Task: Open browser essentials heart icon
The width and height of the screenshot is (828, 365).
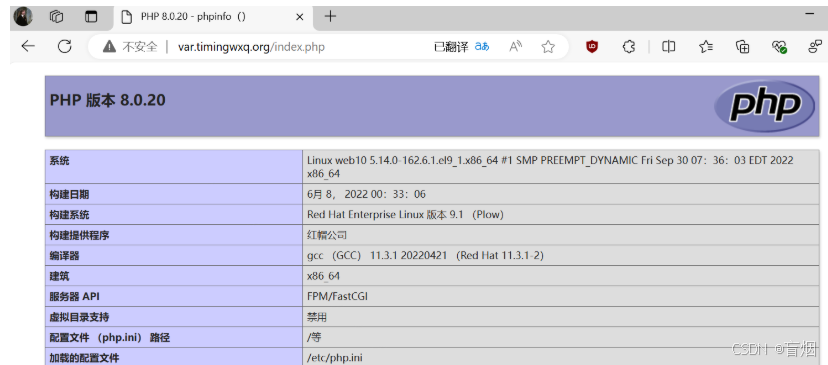Action: 779,47
